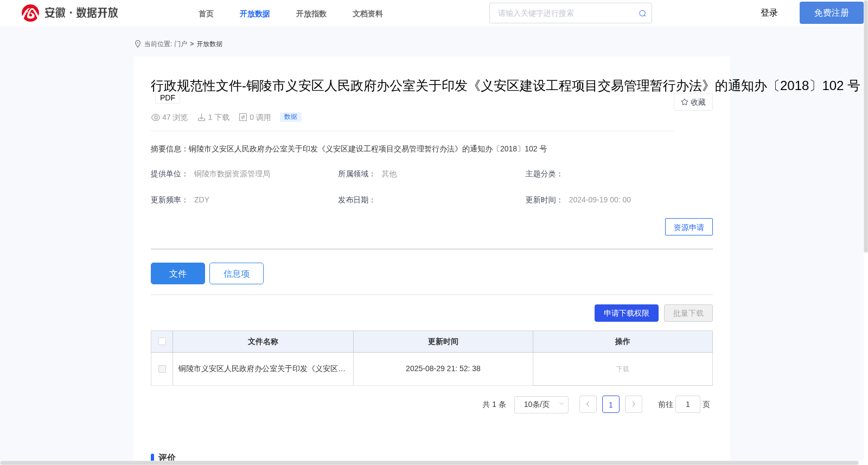Click the download count icon
This screenshot has width=868, height=465.
201,117
